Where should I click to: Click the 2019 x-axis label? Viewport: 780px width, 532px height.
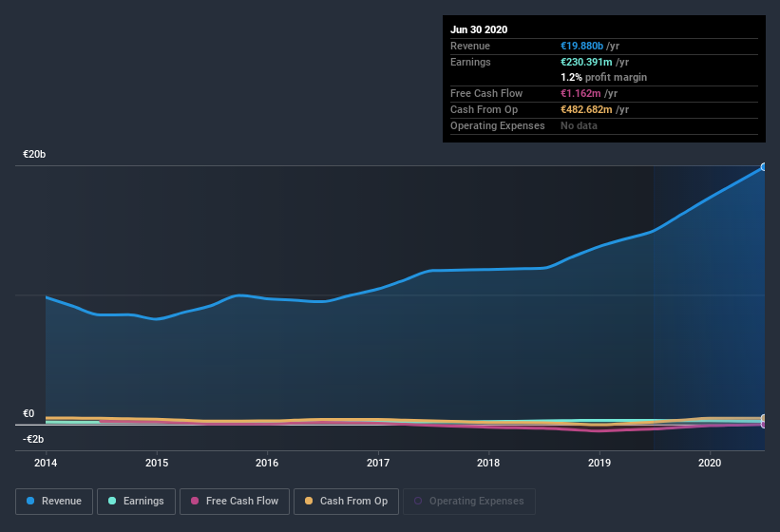599,463
